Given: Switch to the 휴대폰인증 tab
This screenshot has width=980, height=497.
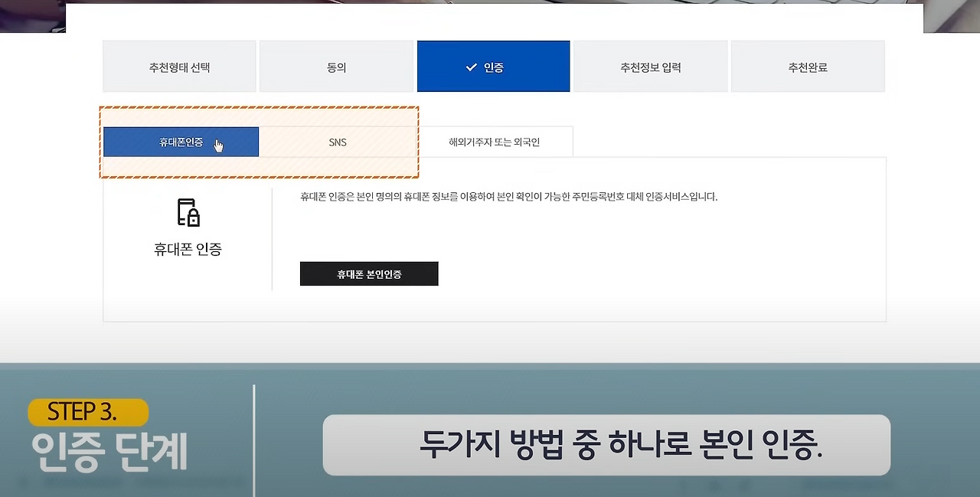Looking at the screenshot, I should (181, 142).
